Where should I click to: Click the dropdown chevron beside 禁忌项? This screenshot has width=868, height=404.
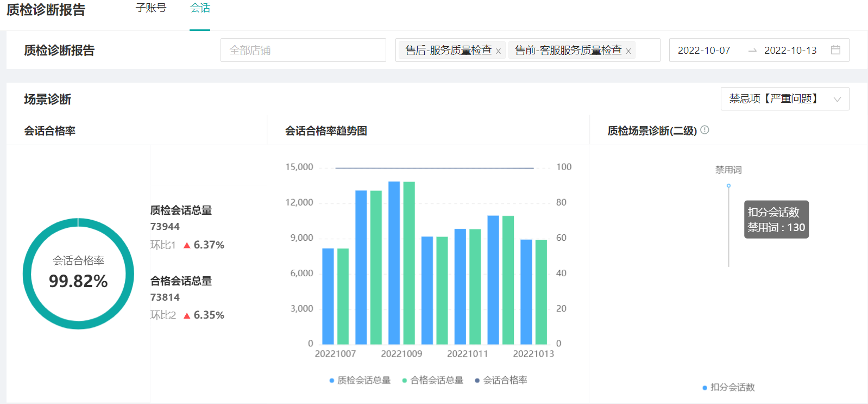coord(837,100)
